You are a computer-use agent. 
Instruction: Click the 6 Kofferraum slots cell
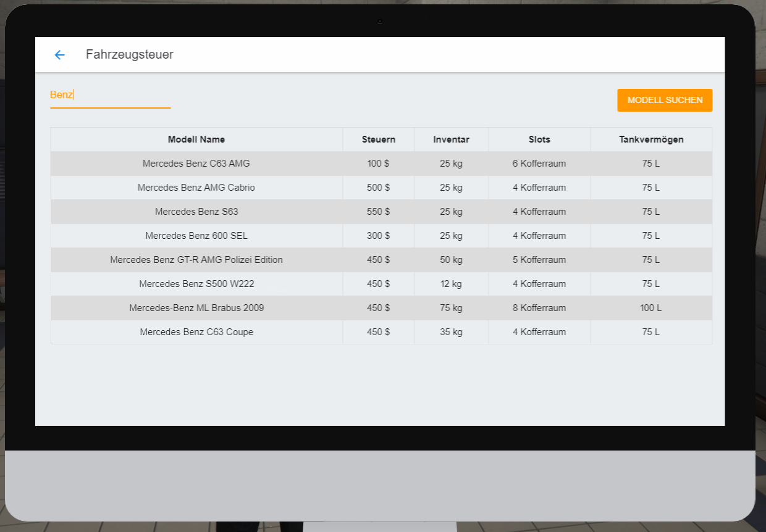coord(539,164)
